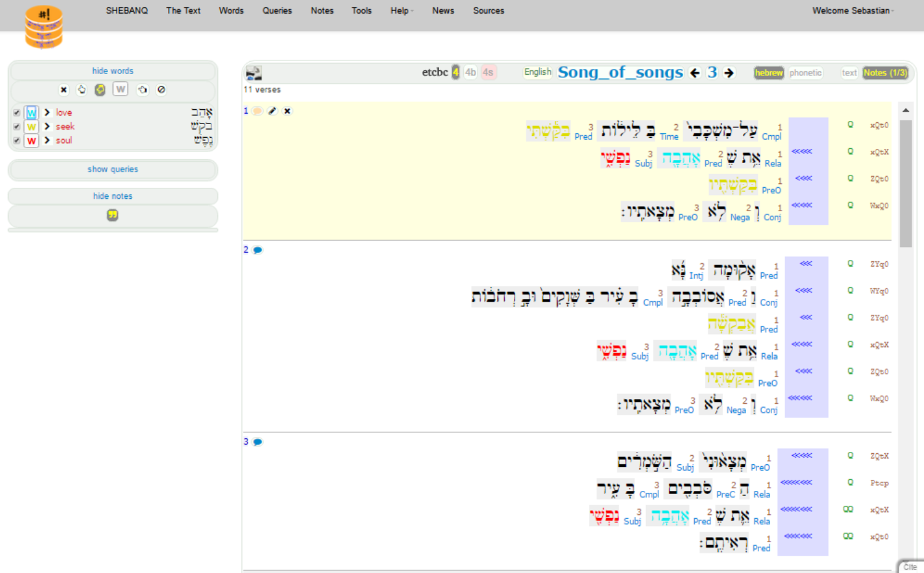This screenshot has width=924, height=573.
Task: Open the Queries menu item
Action: coord(277,10)
